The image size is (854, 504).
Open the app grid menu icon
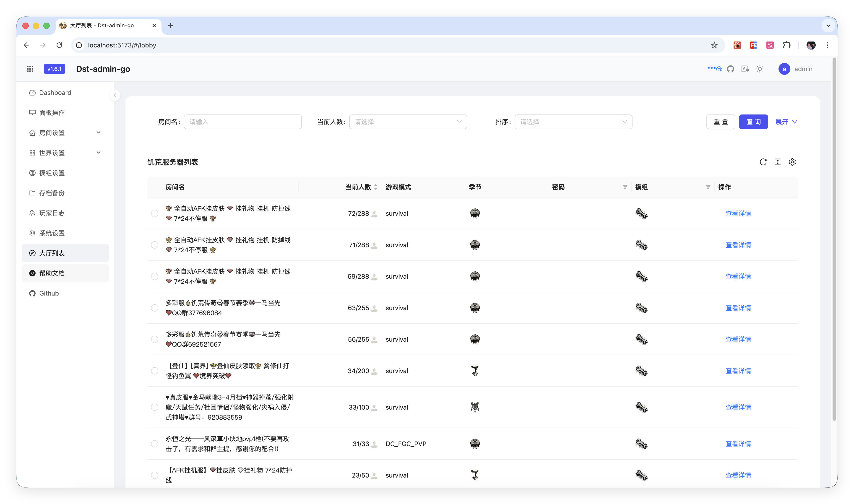[x=30, y=69]
